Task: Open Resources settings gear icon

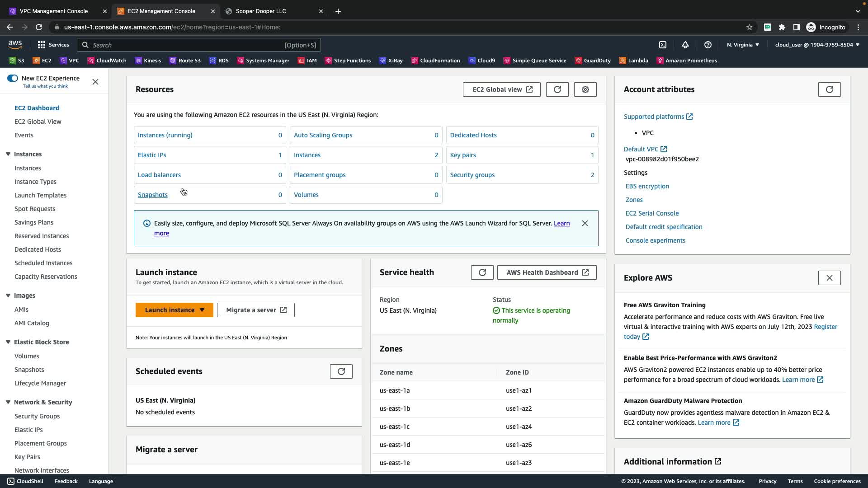Action: (585, 89)
